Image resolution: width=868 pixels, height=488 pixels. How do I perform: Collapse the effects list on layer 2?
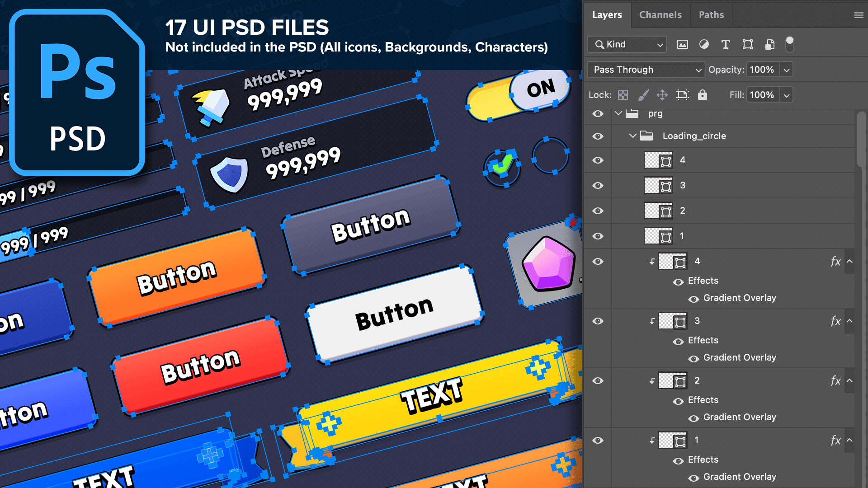pos(849,381)
